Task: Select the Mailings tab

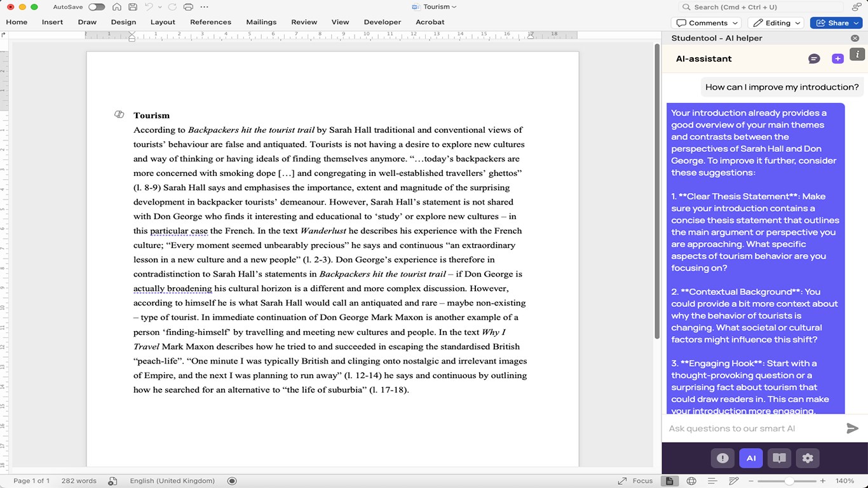Action: click(261, 22)
